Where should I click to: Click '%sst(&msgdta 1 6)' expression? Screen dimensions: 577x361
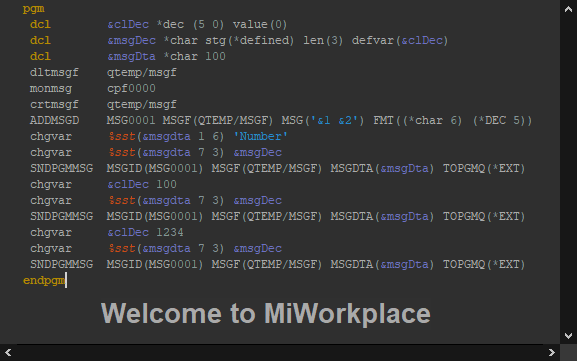click(166, 137)
